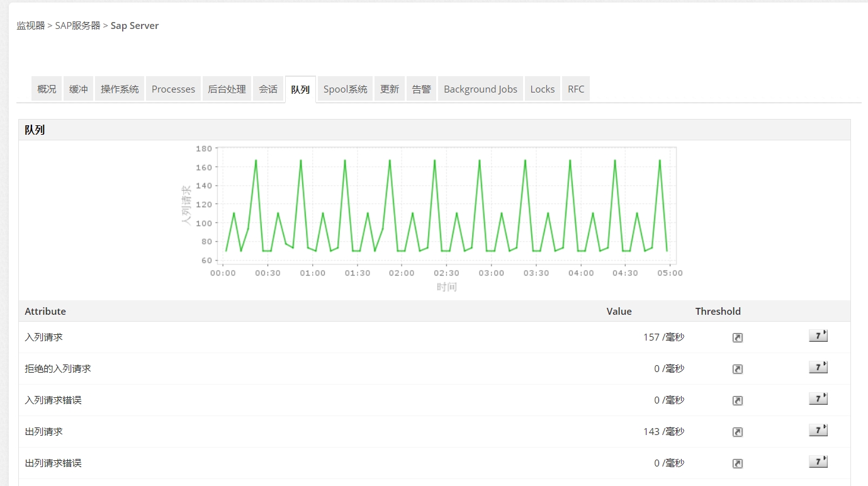The width and height of the screenshot is (868, 486).
Task: Show 7-day report for 入列请求错误
Action: click(x=818, y=399)
